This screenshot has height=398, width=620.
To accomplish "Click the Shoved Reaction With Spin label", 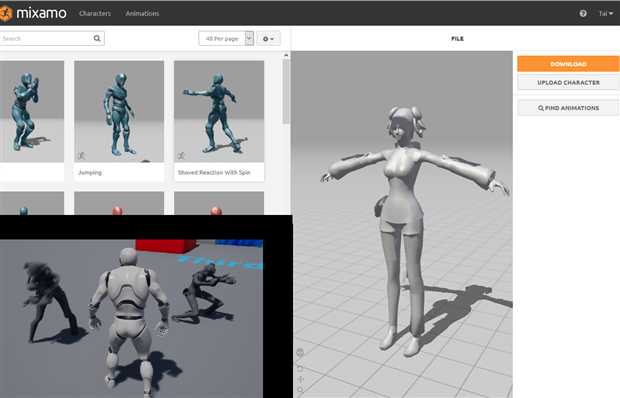I will coord(214,173).
